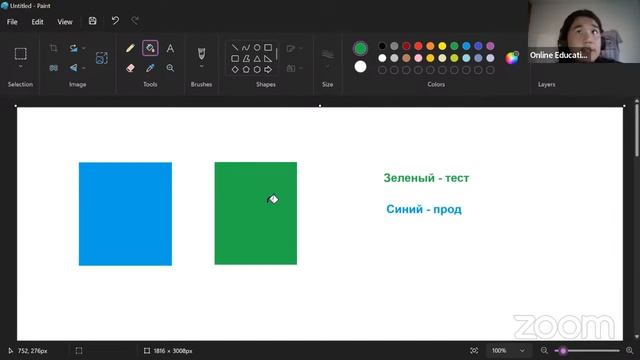Pick the Right arrow shape
The image size is (640, 360).
(x=268, y=70)
